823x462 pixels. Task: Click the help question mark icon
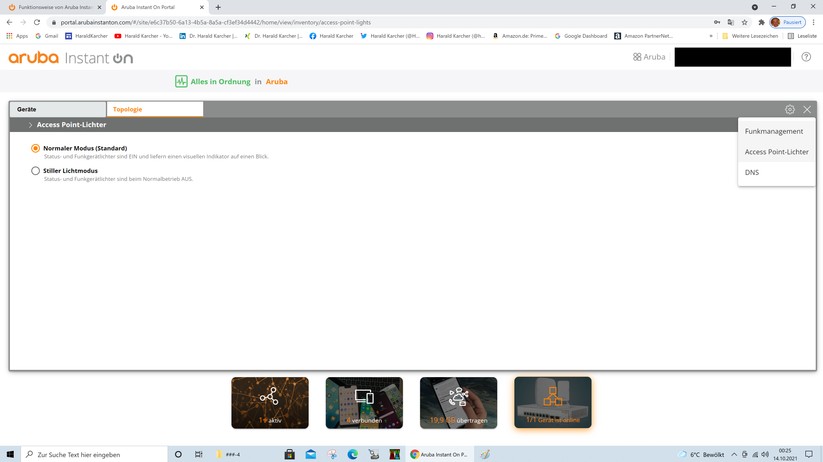[x=806, y=57]
